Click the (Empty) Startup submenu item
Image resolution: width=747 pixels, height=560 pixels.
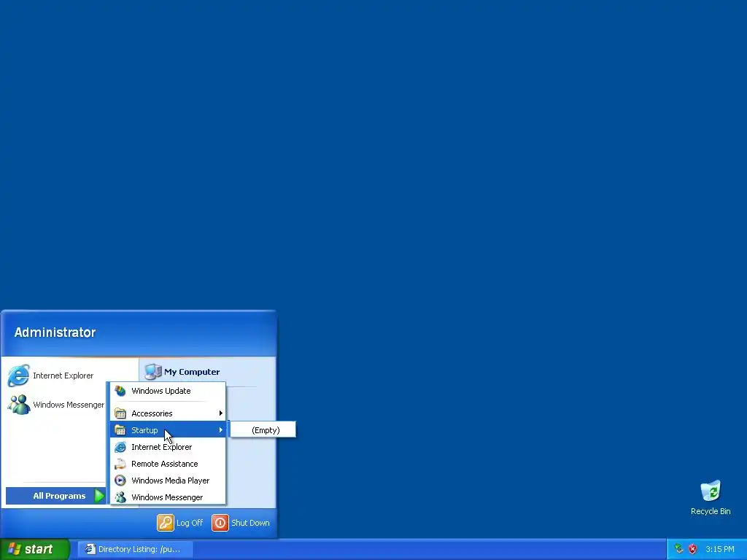tap(263, 430)
